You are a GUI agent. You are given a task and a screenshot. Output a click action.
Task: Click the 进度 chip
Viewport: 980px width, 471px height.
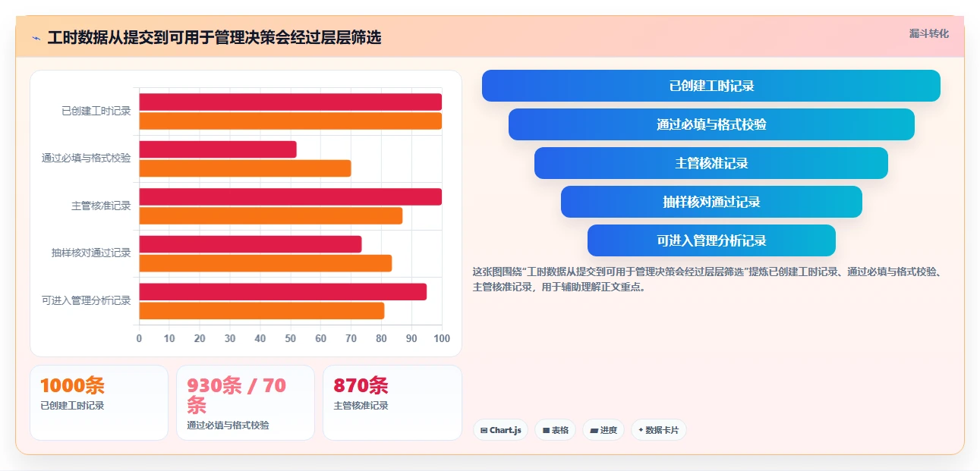pos(603,430)
